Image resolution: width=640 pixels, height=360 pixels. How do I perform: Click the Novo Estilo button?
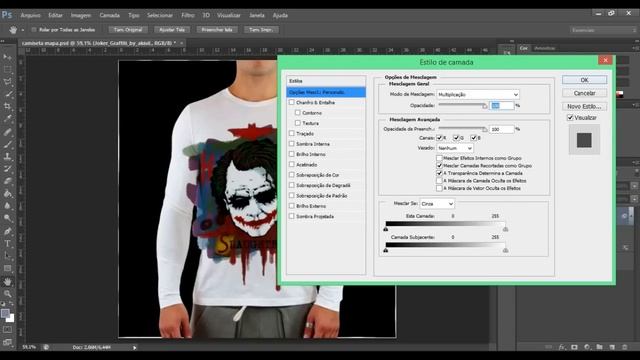584,106
